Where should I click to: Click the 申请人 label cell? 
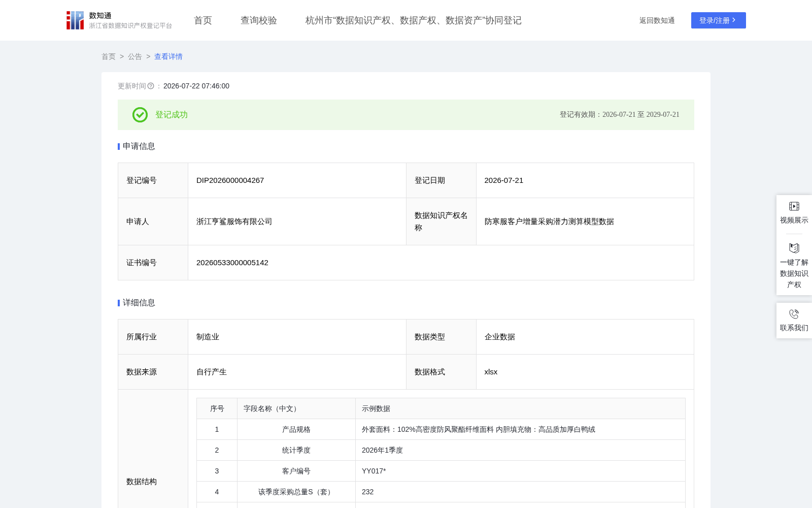pos(153,221)
